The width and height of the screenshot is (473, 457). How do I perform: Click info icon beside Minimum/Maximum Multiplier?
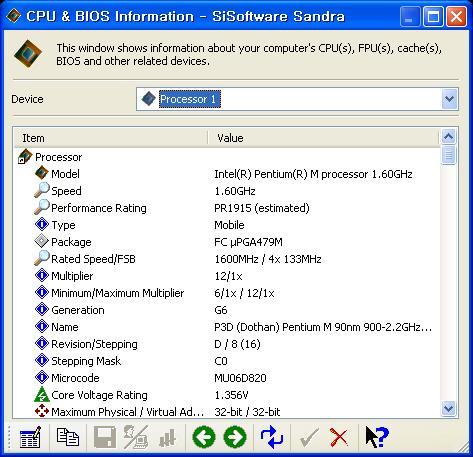pyautogui.click(x=42, y=292)
